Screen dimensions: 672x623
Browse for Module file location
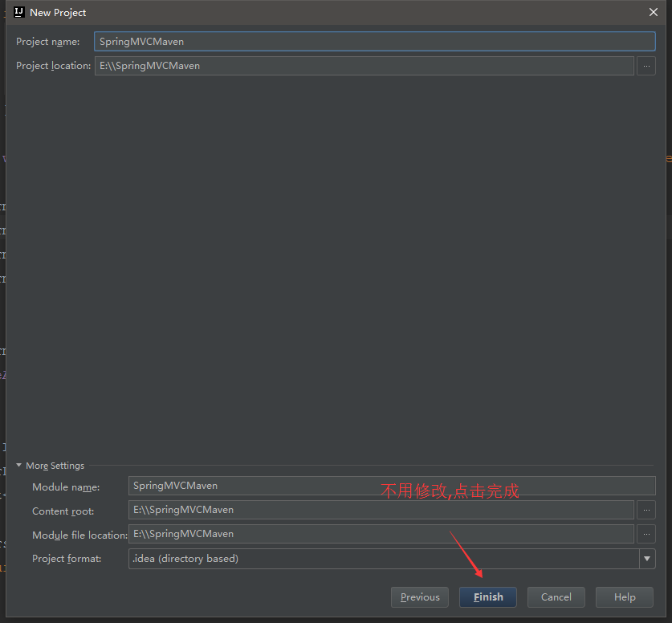point(646,534)
